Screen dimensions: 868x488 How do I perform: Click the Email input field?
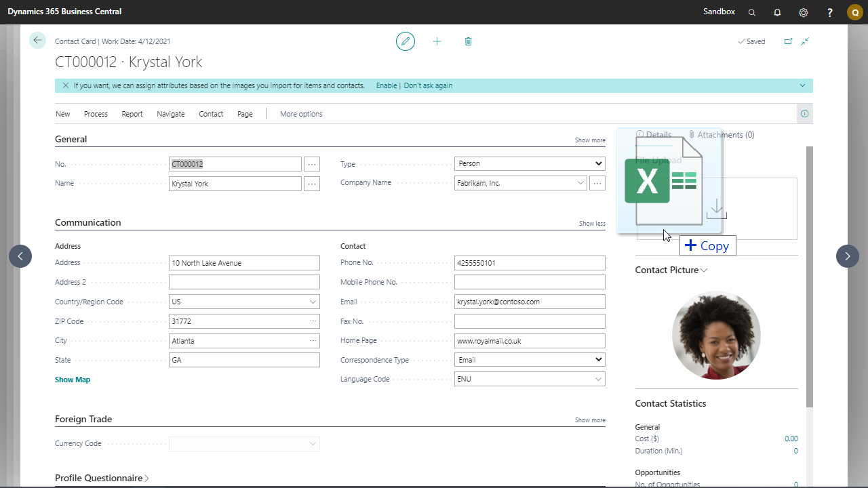(x=529, y=302)
